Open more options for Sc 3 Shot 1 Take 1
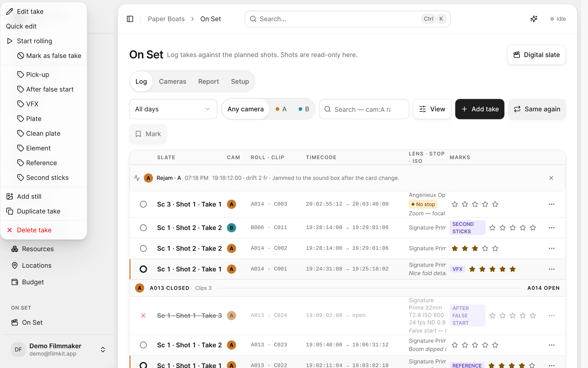 coord(551,204)
